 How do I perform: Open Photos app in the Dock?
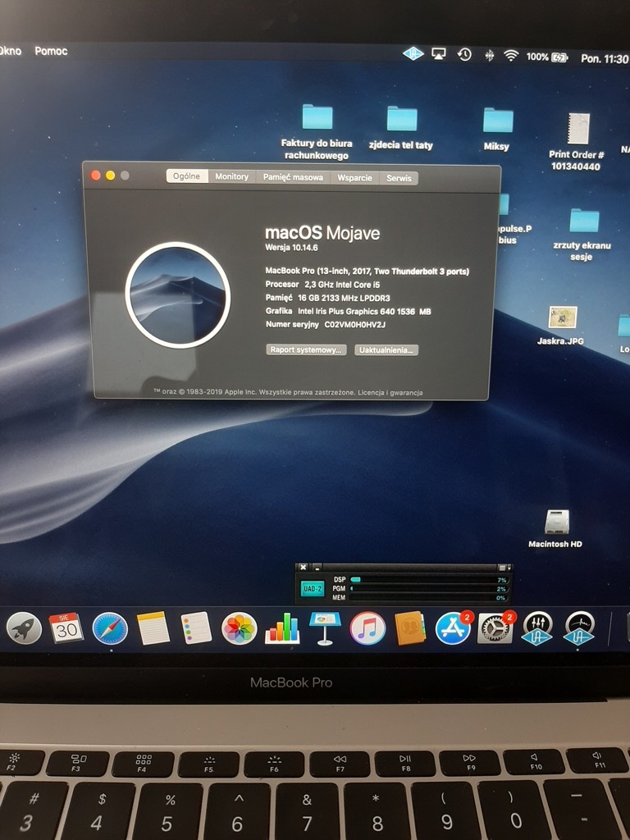pyautogui.click(x=239, y=628)
